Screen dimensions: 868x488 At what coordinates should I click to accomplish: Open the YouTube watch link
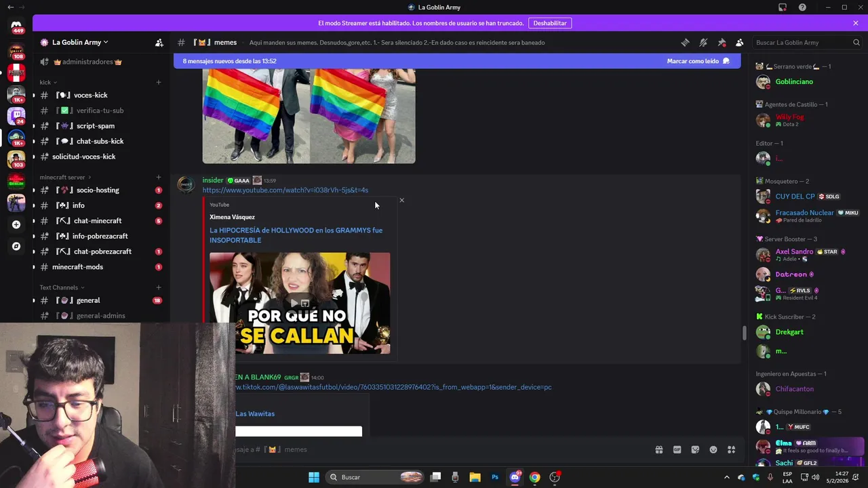[x=285, y=190]
